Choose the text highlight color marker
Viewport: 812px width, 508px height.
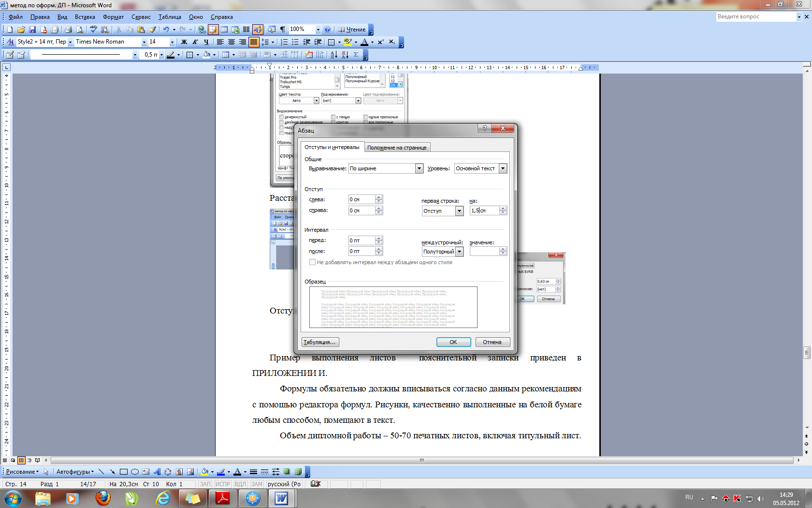pyautogui.click(x=348, y=42)
